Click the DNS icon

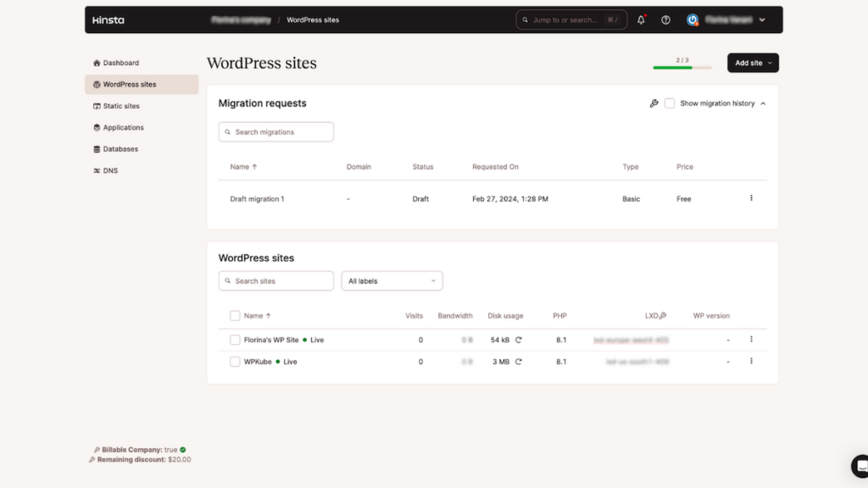[97, 171]
